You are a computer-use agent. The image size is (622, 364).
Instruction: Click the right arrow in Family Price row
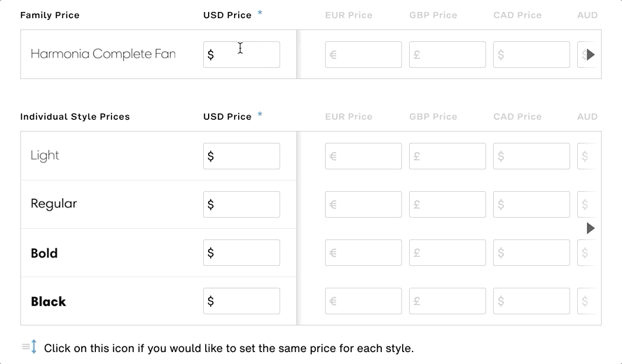pyautogui.click(x=590, y=55)
